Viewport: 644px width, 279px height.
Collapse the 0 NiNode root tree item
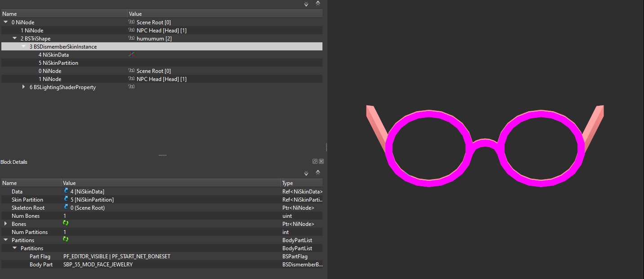tap(6, 22)
